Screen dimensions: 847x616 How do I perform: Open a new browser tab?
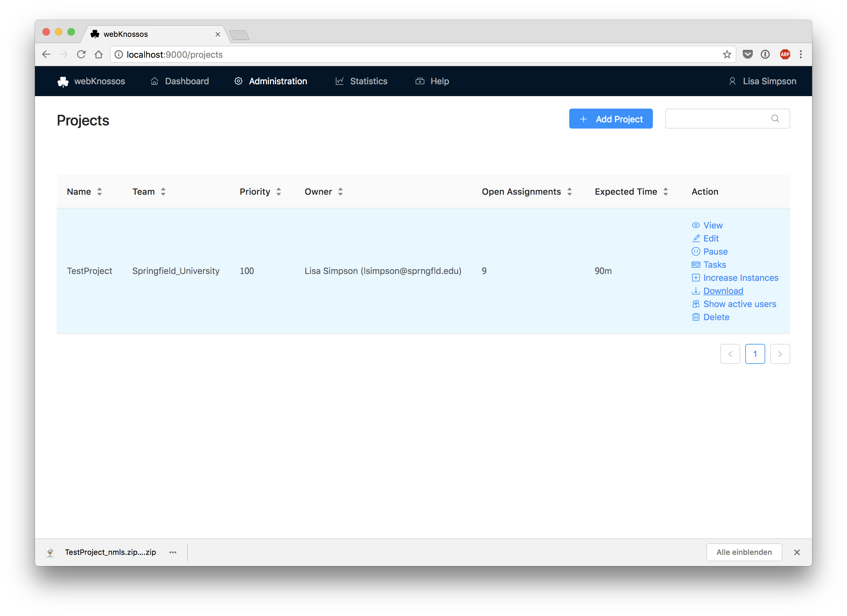[x=239, y=35]
